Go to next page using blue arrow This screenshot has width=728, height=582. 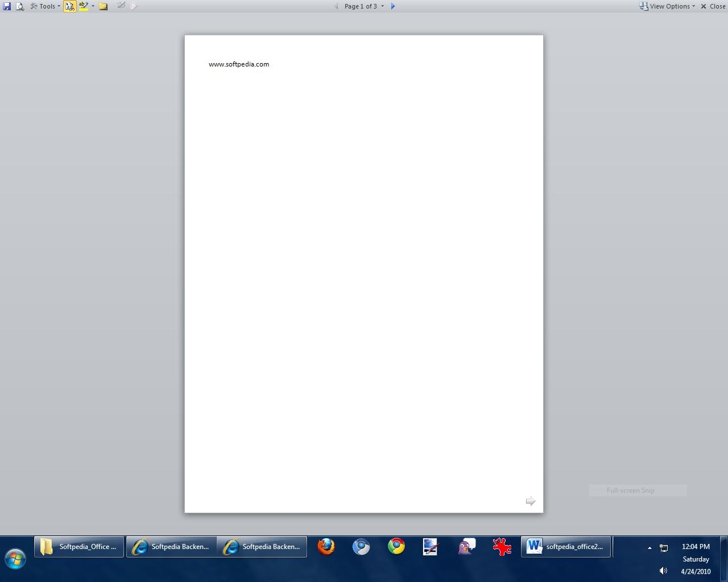[x=392, y=6]
